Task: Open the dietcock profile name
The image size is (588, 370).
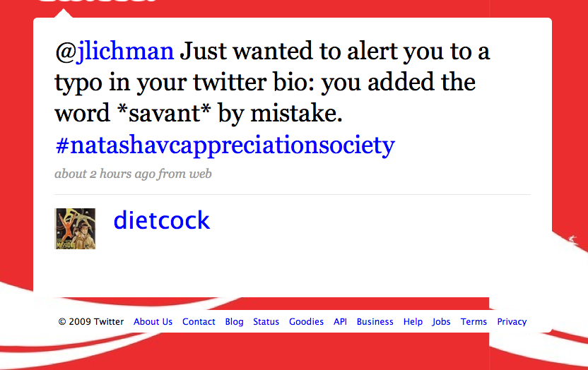Action: (162, 220)
